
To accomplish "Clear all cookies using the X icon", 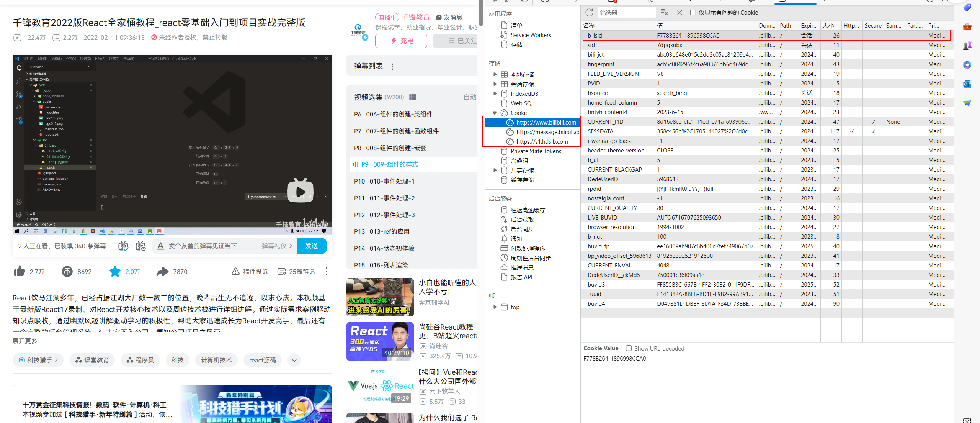I will pyautogui.click(x=679, y=12).
